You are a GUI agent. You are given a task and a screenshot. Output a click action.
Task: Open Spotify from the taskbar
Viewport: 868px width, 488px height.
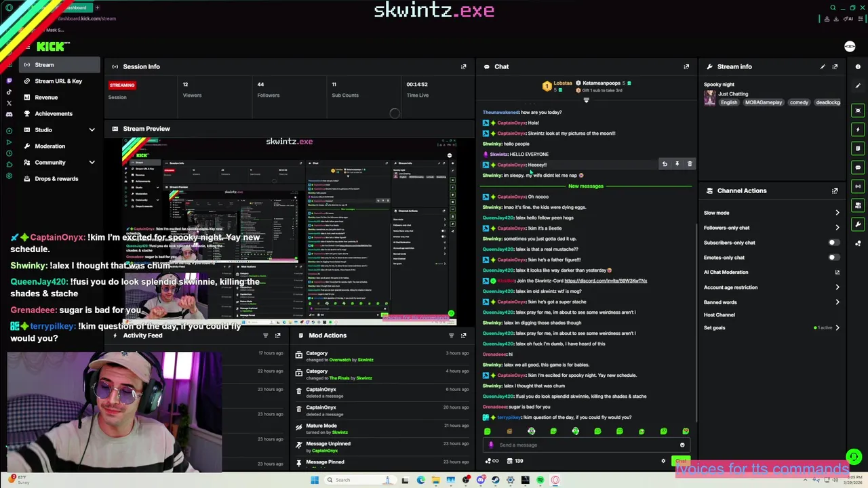coord(540,480)
